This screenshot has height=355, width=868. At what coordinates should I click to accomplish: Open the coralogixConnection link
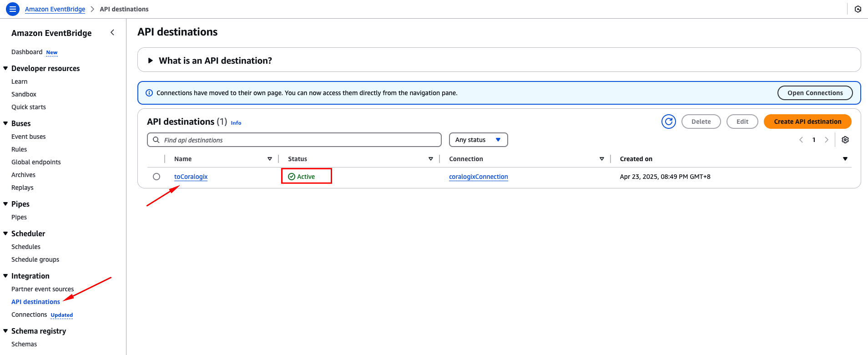(x=479, y=177)
